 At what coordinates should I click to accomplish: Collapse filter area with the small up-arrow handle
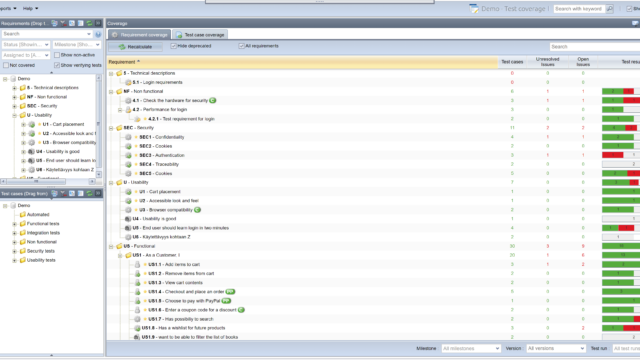click(x=51, y=73)
